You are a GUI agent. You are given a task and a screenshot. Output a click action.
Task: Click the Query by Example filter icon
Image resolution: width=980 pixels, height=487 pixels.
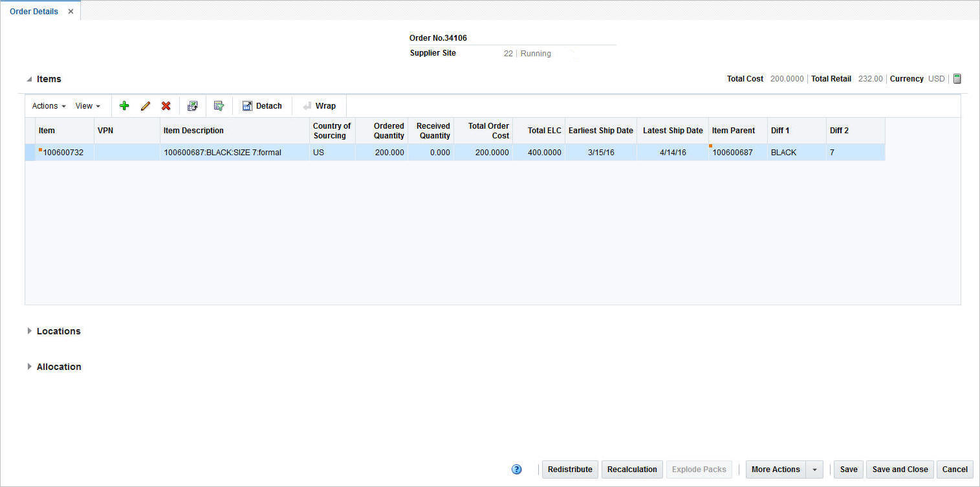(219, 105)
